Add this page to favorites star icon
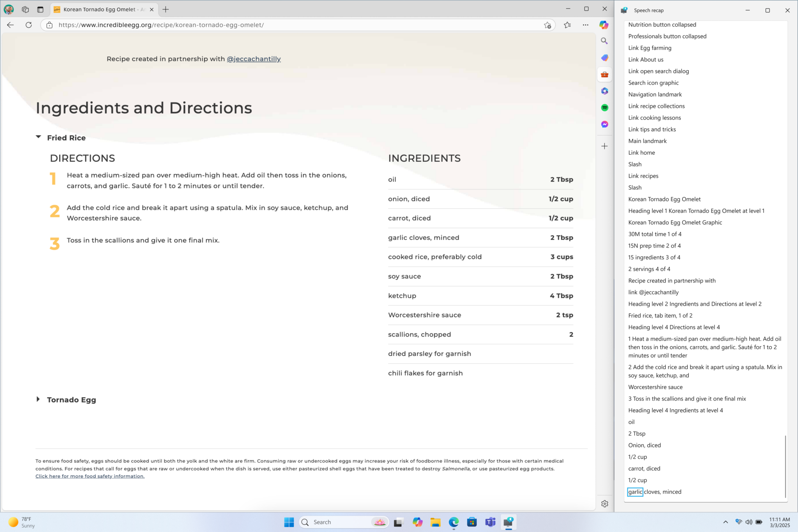The width and height of the screenshot is (798, 532). coord(547,25)
